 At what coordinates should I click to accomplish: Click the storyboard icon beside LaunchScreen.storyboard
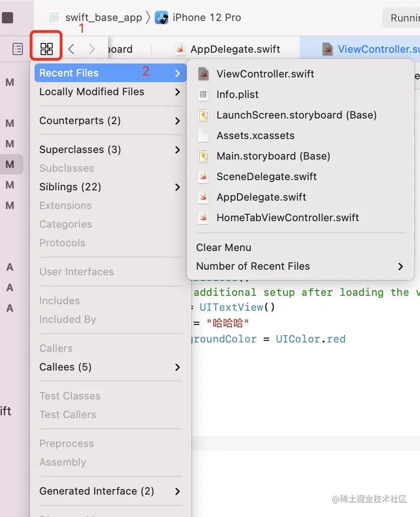pos(203,115)
